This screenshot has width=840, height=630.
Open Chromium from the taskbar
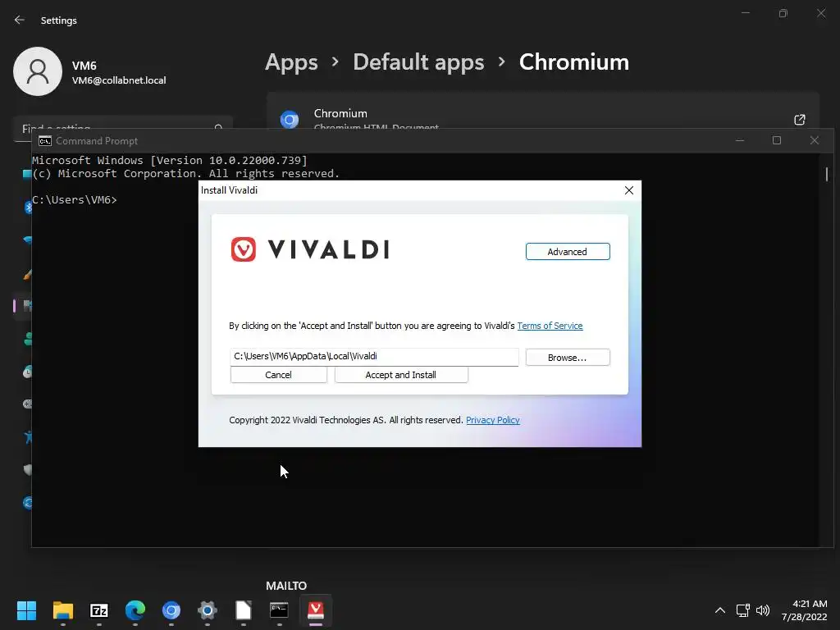tap(171, 609)
